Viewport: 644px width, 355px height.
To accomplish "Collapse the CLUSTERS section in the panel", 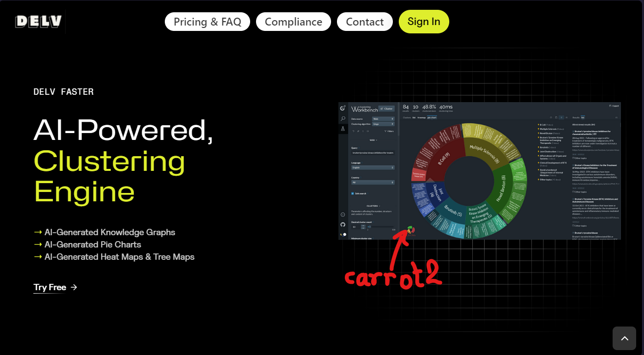I will tap(373, 205).
